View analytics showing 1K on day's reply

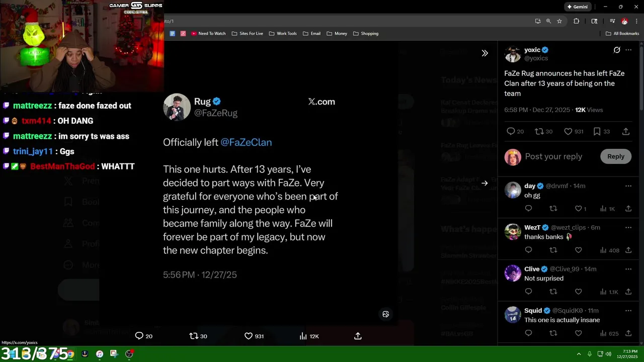(x=607, y=209)
